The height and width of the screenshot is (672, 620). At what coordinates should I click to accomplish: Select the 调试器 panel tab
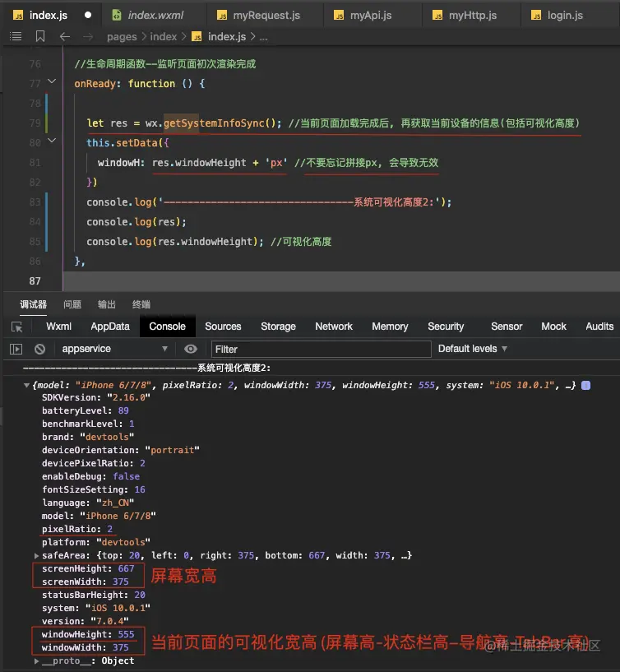33,304
